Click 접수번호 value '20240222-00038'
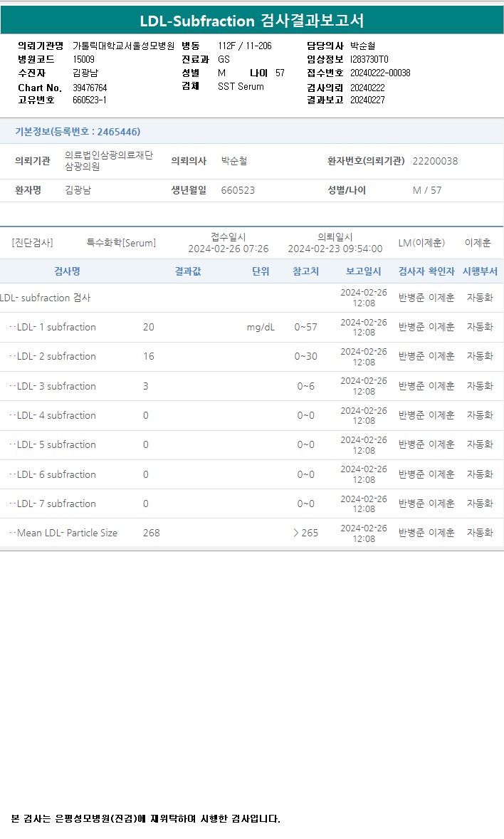Image resolution: width=504 pixels, height=839 pixels. [x=380, y=73]
